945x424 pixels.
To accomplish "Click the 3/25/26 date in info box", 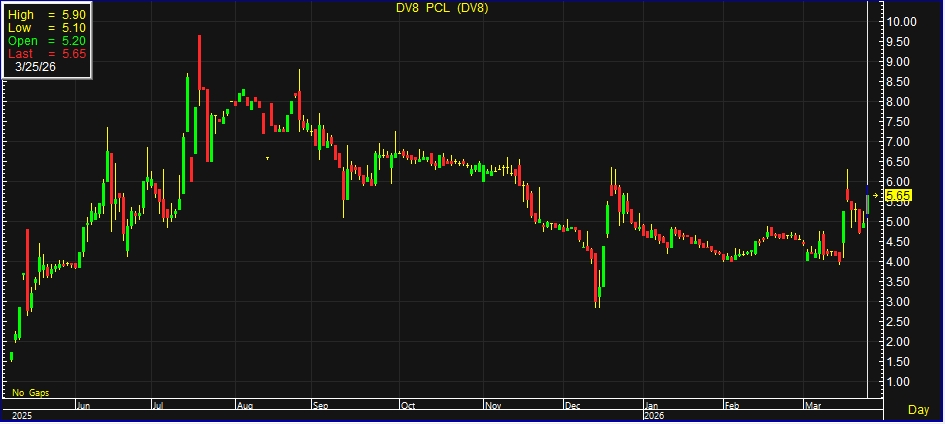I will [x=36, y=68].
